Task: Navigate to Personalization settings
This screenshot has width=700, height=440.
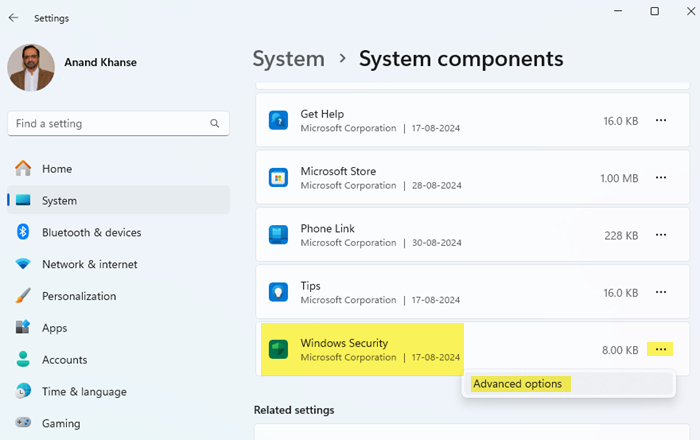Action: click(78, 297)
